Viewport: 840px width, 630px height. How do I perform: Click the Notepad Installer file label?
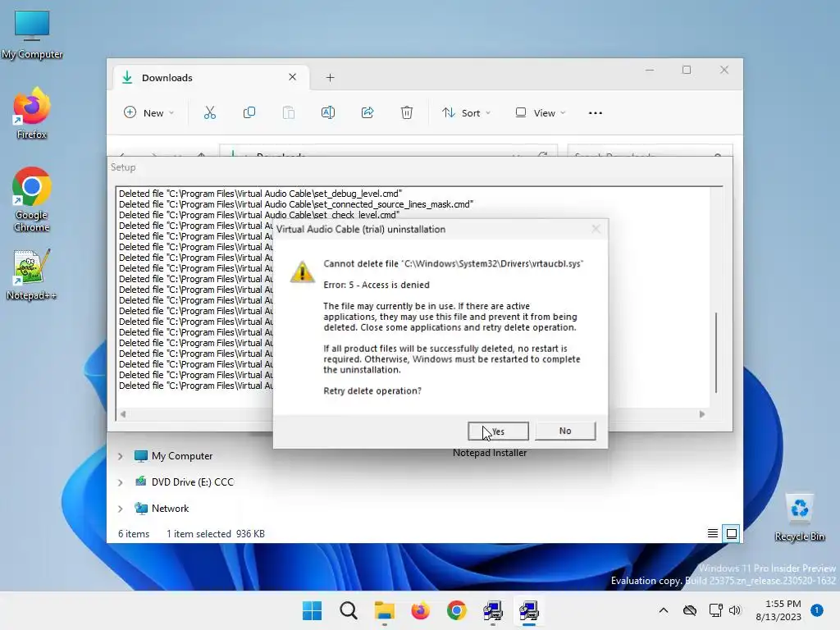tap(490, 453)
